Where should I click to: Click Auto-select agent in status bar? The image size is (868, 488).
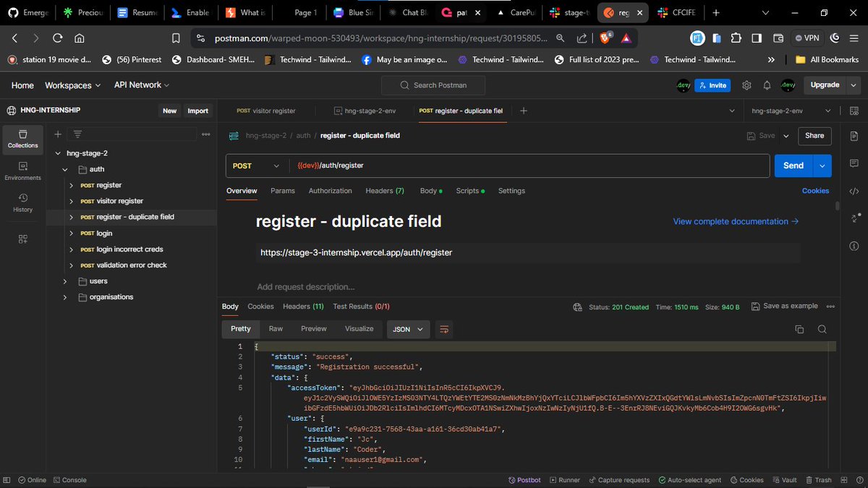[x=689, y=480]
